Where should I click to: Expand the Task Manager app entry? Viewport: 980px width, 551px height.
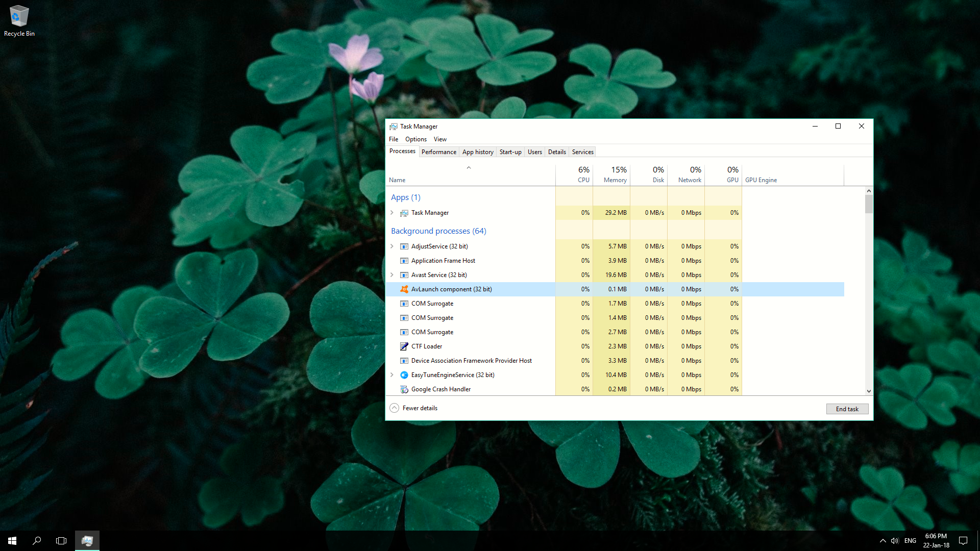pos(392,213)
